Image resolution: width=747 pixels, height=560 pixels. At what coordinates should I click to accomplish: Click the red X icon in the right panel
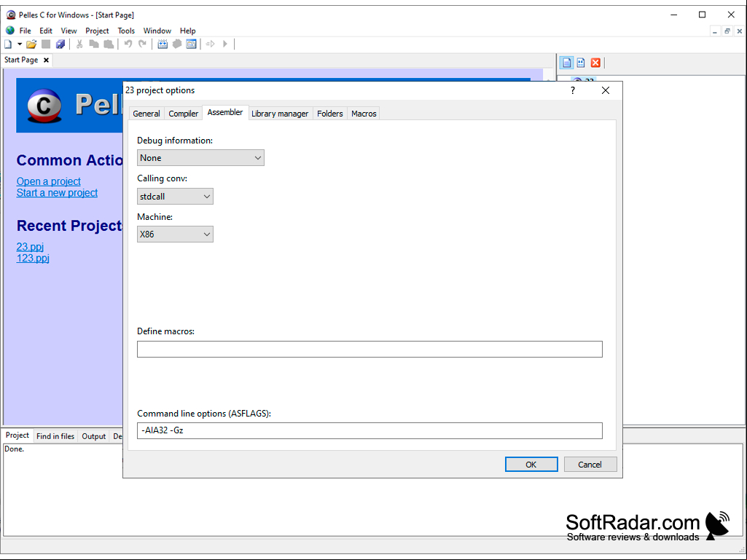point(595,63)
